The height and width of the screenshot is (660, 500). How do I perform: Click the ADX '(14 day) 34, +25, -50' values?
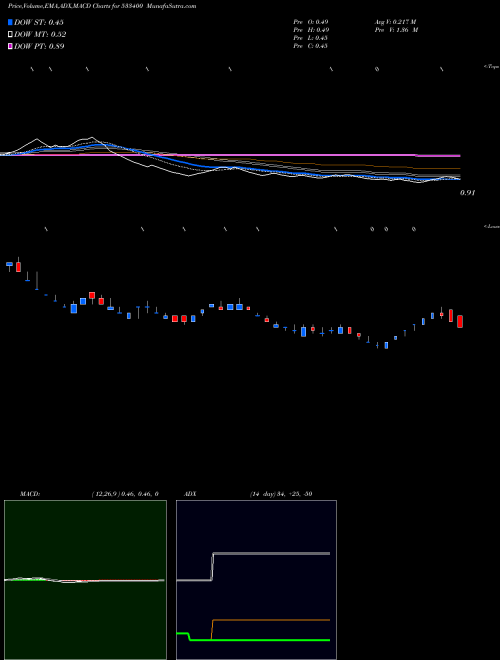coord(280,494)
